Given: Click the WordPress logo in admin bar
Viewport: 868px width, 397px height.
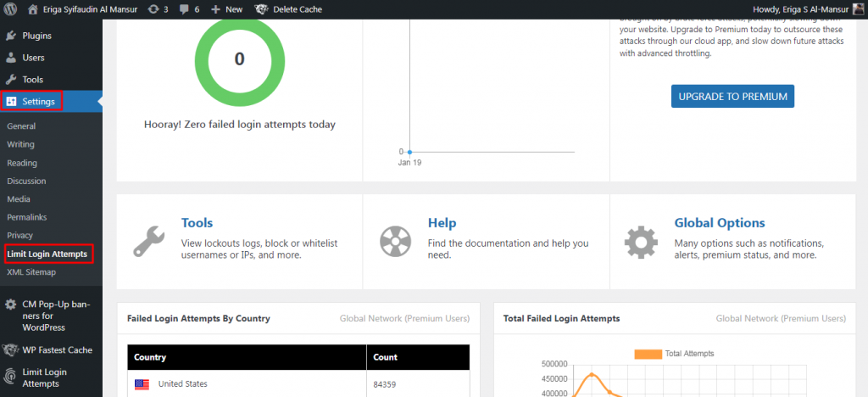Looking at the screenshot, I should point(11,8).
